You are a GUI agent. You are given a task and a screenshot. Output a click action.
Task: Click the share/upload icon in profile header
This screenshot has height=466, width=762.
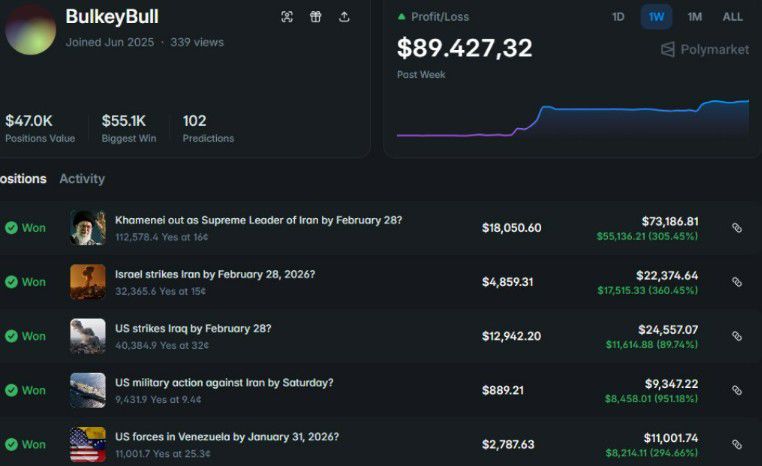344,17
